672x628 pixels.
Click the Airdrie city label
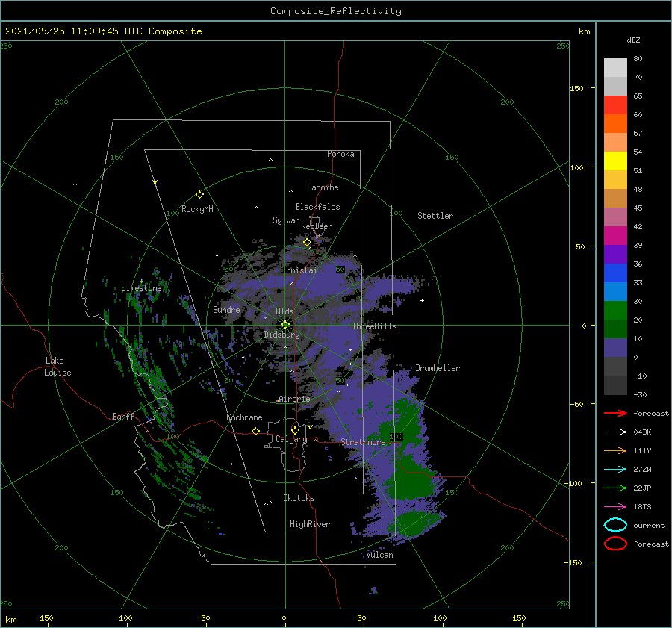click(294, 399)
